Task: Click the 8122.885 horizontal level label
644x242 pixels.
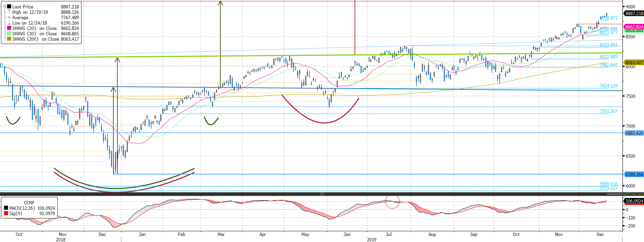Action: pos(608,56)
